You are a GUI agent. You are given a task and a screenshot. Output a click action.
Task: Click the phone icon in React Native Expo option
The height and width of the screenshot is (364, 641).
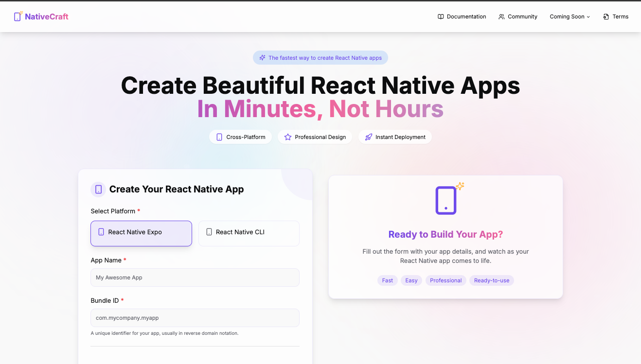(101, 232)
